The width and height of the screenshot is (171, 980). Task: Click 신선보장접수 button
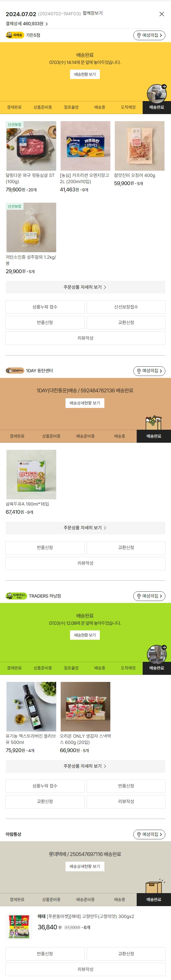tap(126, 307)
